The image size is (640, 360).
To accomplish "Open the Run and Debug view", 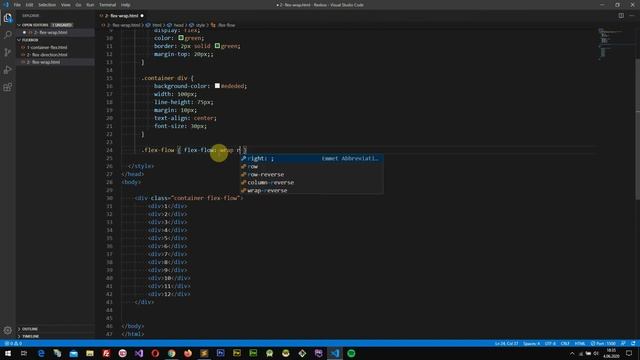I will tap(8, 70).
